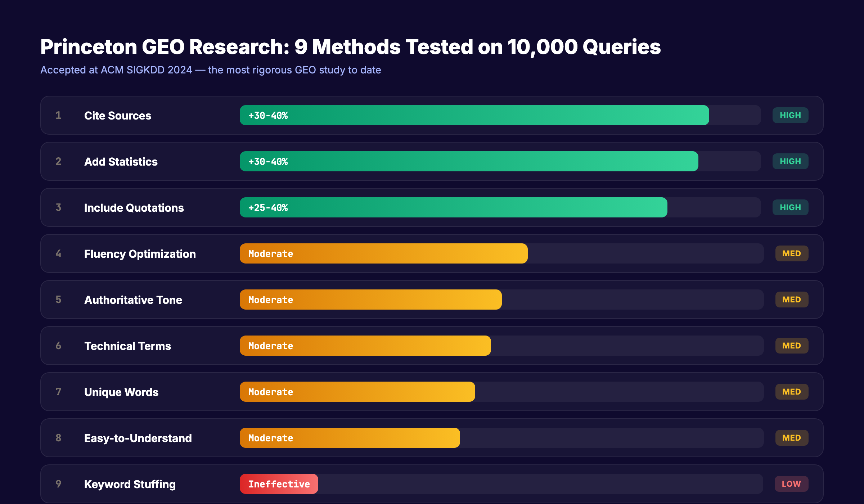Select the HIGH badge beside Include Quotations

point(791,207)
